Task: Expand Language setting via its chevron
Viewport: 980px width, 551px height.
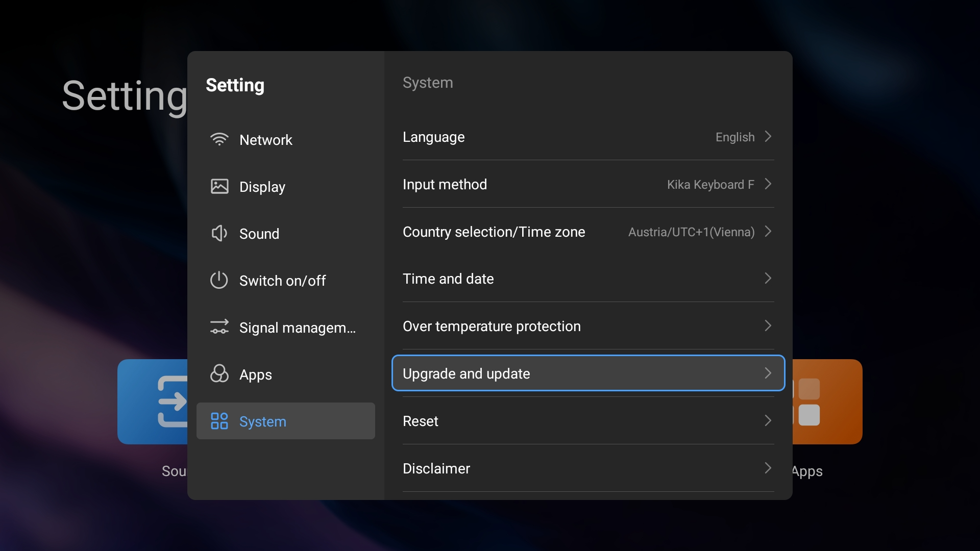Action: click(x=768, y=137)
